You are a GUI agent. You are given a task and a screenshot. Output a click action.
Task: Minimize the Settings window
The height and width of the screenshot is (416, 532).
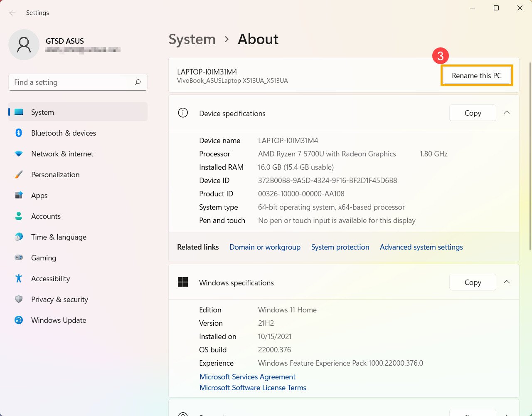pos(473,8)
